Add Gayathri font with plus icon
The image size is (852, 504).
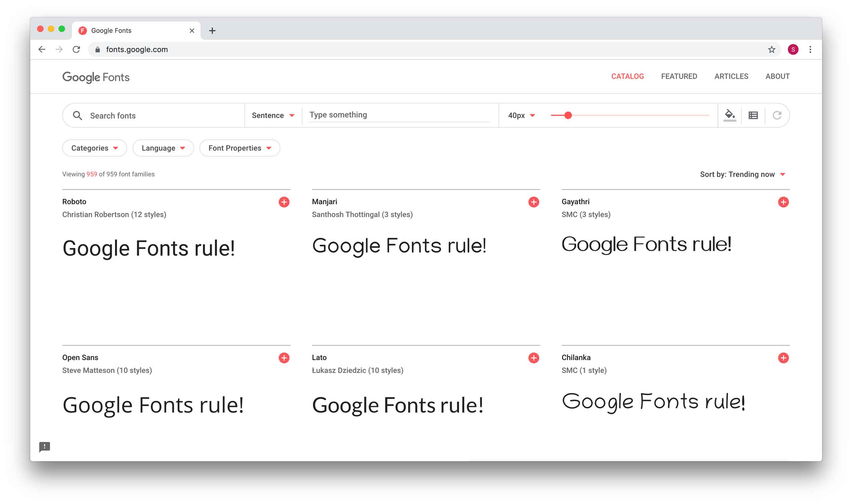pyautogui.click(x=783, y=202)
